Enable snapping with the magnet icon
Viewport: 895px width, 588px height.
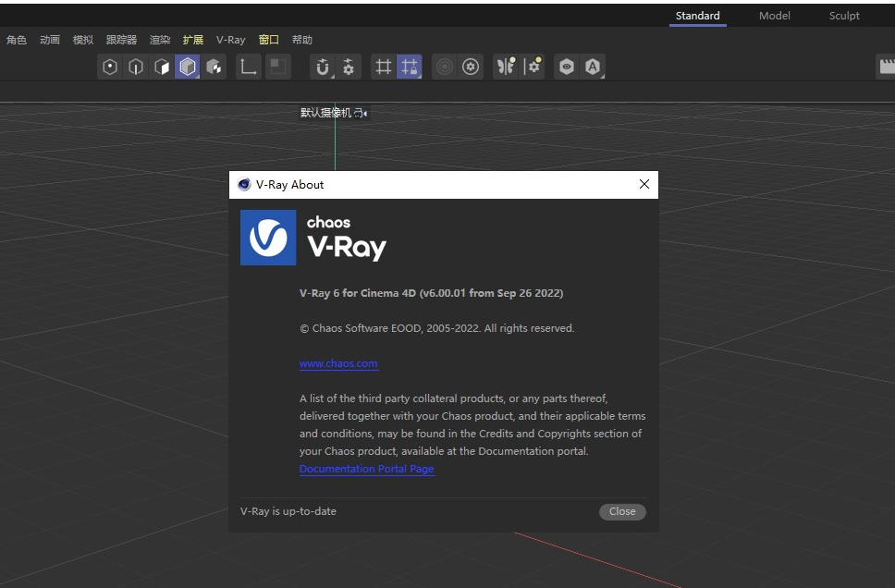point(323,66)
